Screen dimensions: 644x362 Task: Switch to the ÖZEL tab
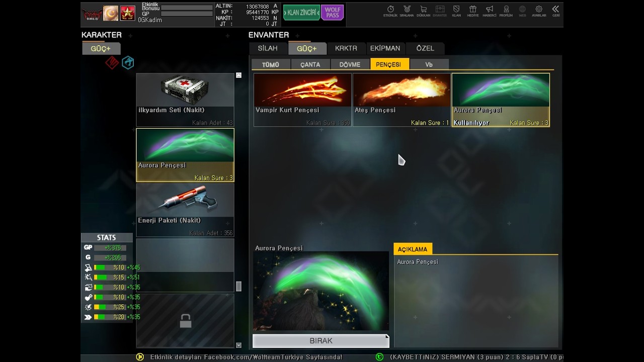coord(425,48)
